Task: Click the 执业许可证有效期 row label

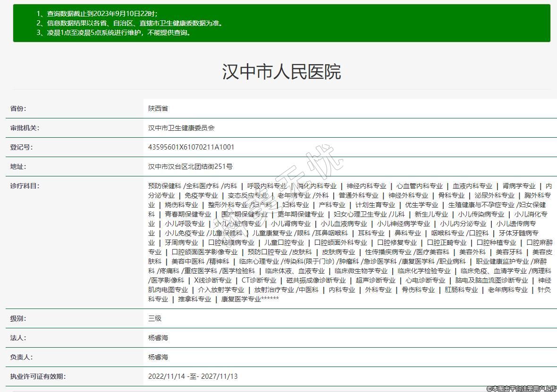Action: click(38, 376)
